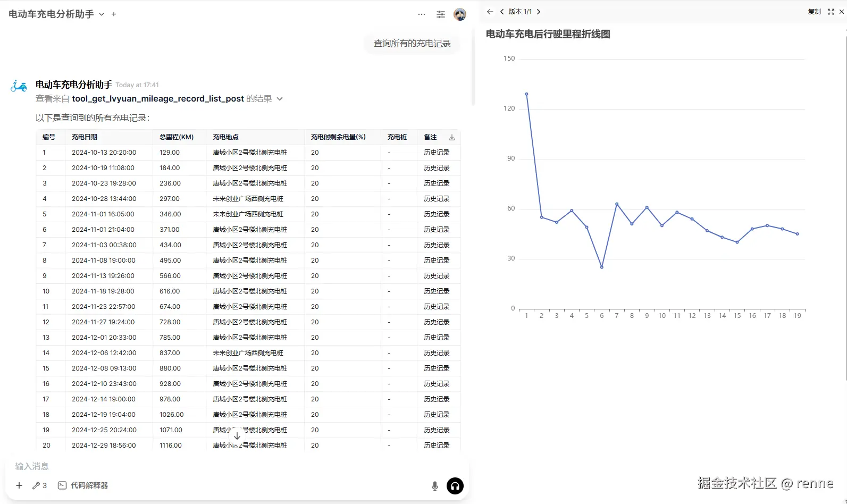Open chat controls sliders icon
The width and height of the screenshot is (847, 504).
click(441, 14)
